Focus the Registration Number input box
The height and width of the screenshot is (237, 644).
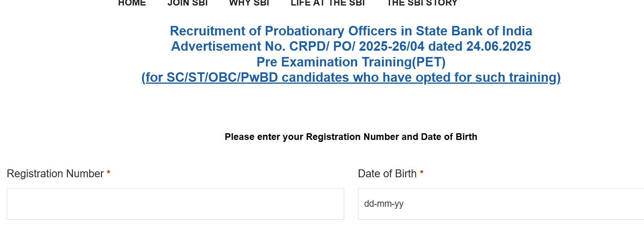175,204
